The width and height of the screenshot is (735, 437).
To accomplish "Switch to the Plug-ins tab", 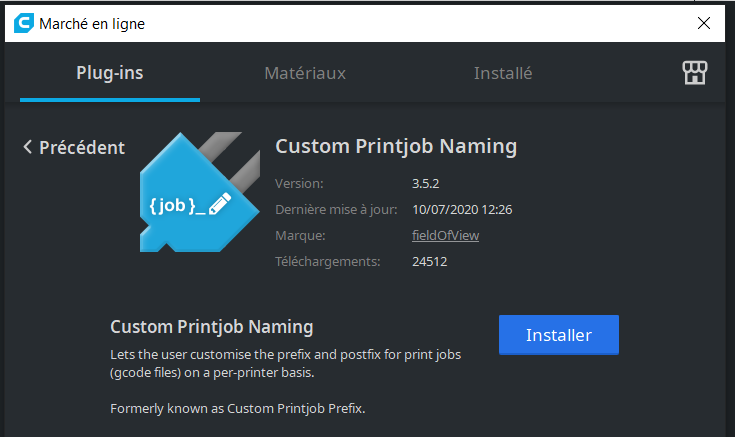I will click(110, 73).
